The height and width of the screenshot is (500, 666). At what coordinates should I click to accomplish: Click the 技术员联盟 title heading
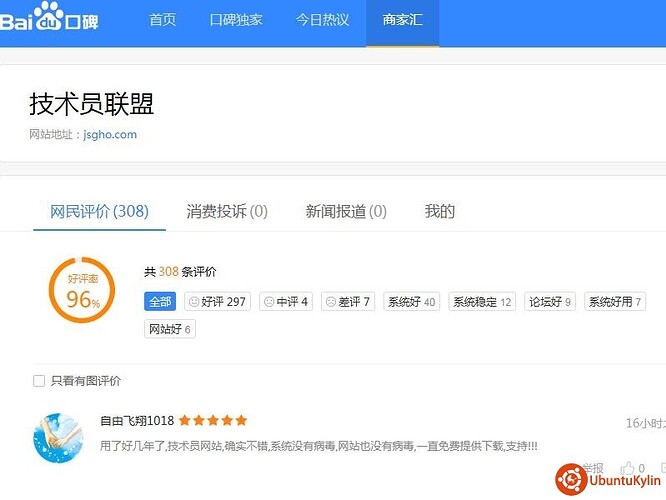point(91,104)
